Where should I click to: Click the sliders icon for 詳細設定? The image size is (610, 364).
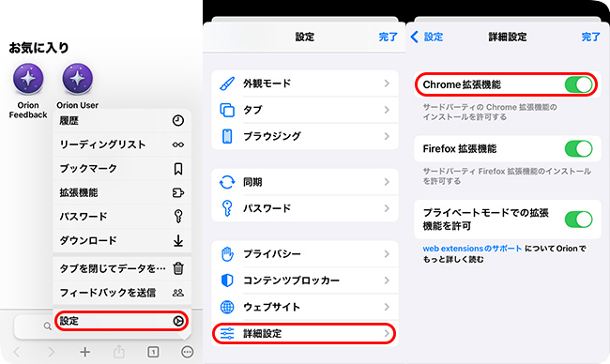click(227, 333)
